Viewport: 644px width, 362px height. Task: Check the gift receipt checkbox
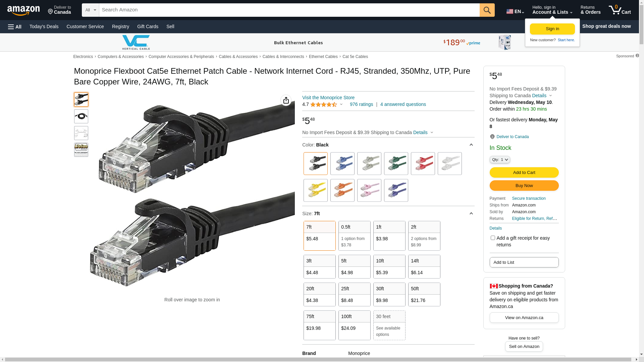pyautogui.click(x=492, y=238)
